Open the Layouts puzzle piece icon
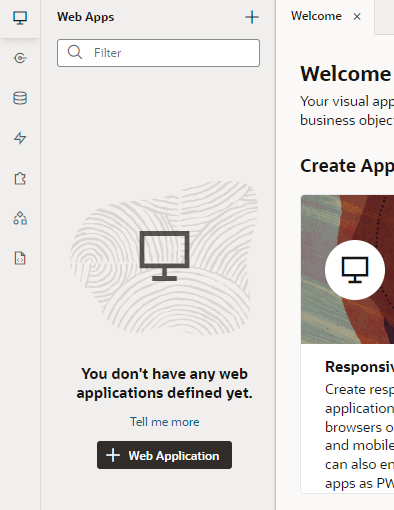The width and height of the screenshot is (394, 510). [x=20, y=178]
